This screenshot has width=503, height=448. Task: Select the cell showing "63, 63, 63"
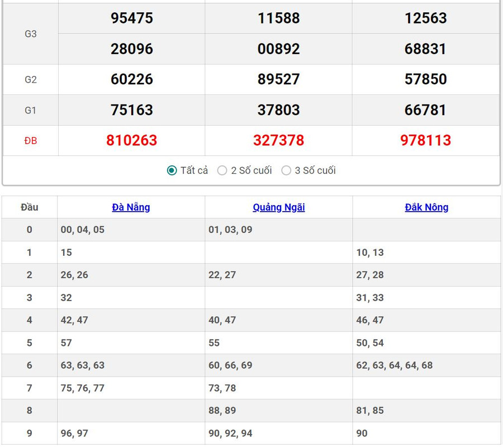[x=83, y=365]
